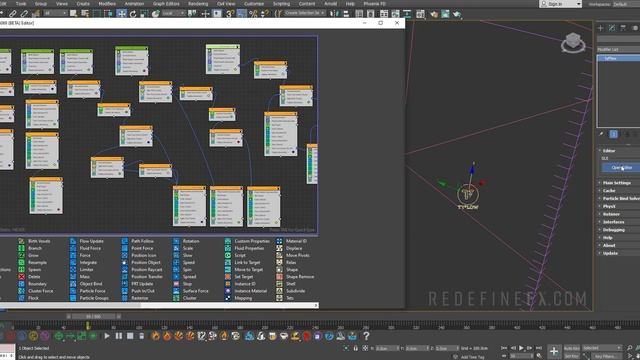640x360 pixels.
Task: Select the Custom Properties operator
Action: (247, 241)
